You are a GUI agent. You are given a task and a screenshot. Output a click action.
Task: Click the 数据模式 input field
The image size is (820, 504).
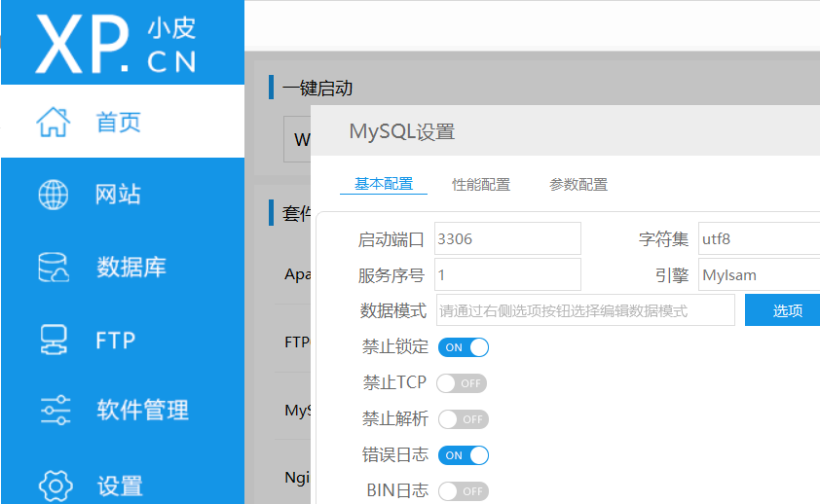(x=585, y=310)
